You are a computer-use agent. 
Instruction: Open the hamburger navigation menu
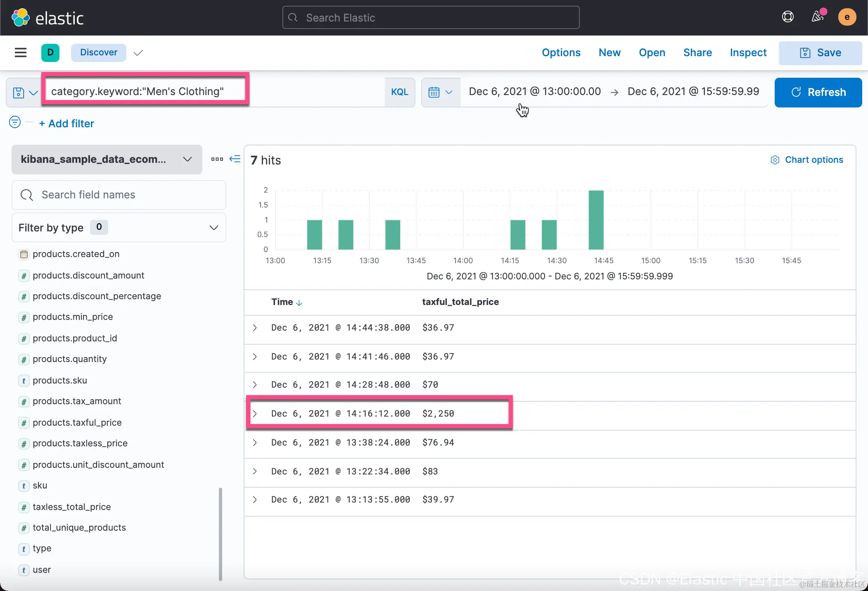click(x=20, y=52)
